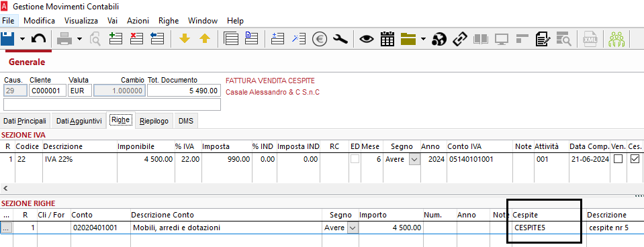Click the insert row blue arrow icon
Image resolution: width=644 pixels, height=247 pixels.
[157, 38]
